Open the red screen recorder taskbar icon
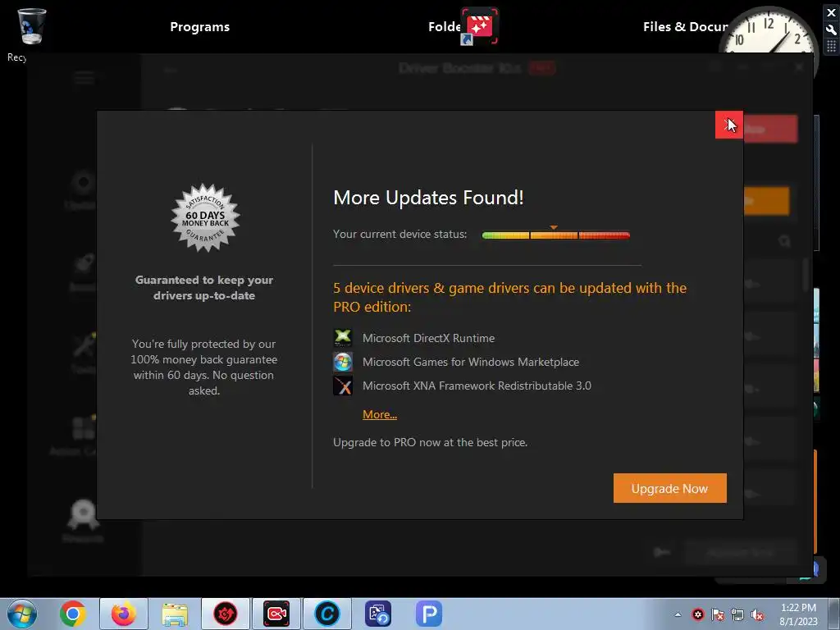The width and height of the screenshot is (840, 630). coord(276,614)
